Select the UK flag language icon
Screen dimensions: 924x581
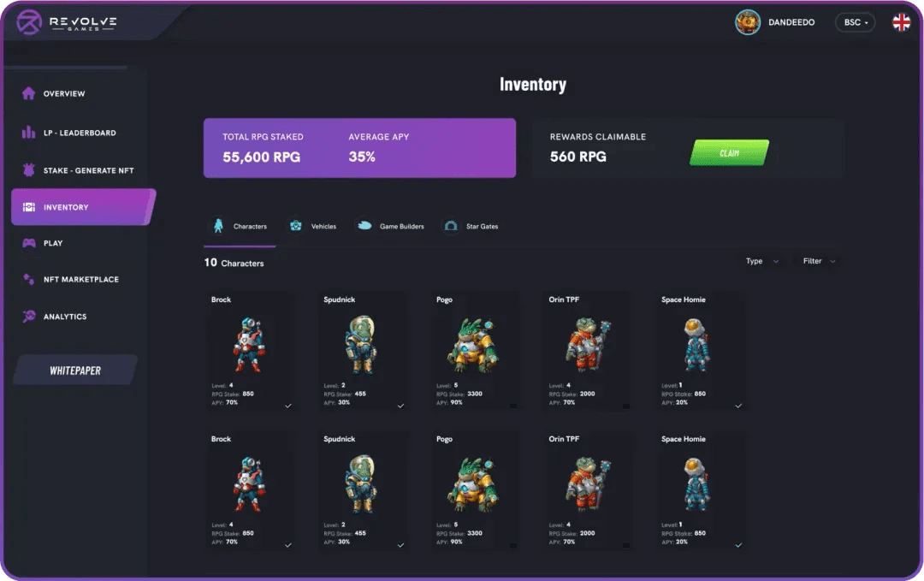coord(901,22)
